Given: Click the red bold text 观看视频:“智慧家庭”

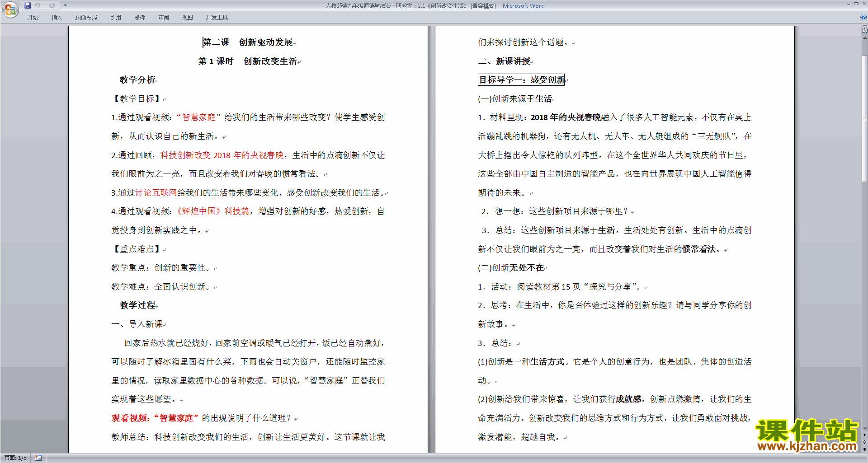Looking at the screenshot, I should click(x=155, y=418).
